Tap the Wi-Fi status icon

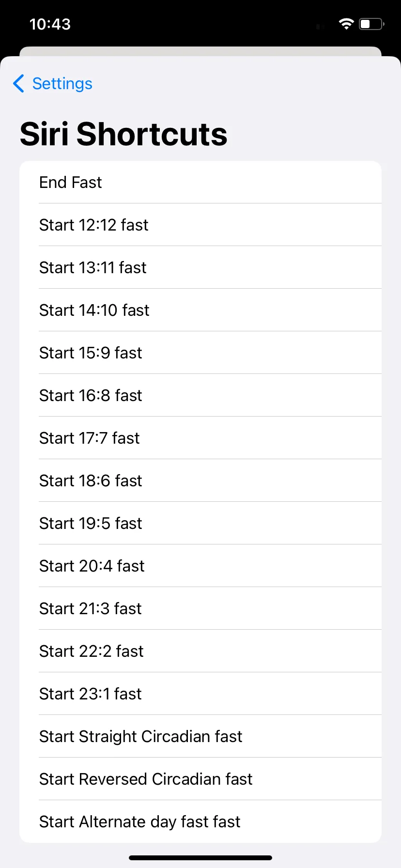pyautogui.click(x=346, y=24)
